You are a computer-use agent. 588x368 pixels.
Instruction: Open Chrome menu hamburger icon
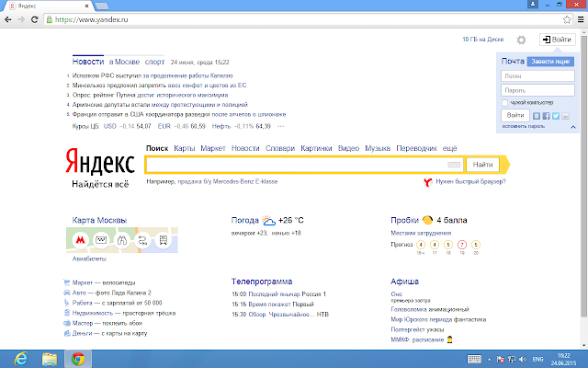[x=581, y=19]
